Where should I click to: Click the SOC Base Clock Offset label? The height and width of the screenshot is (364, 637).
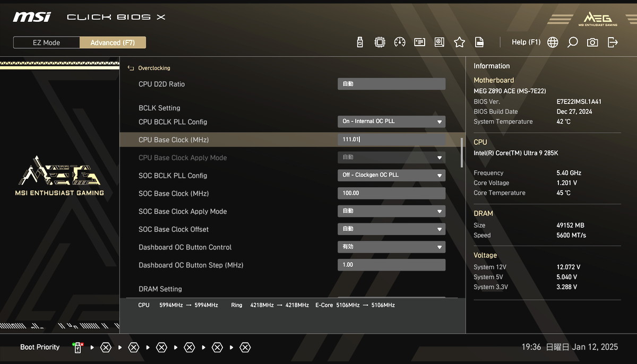(x=174, y=230)
